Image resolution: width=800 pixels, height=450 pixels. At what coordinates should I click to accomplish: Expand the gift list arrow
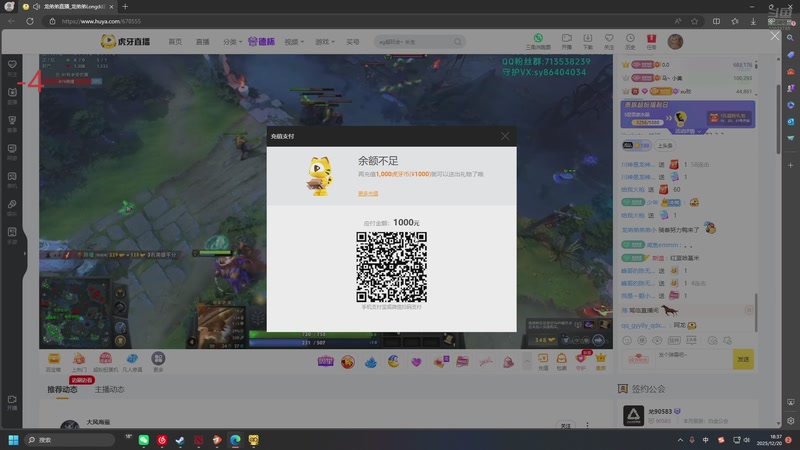pos(527,362)
